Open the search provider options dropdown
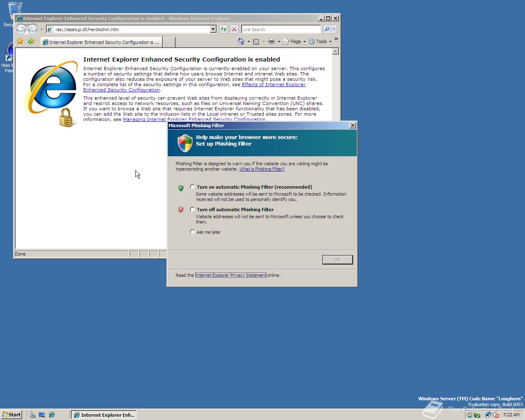This screenshot has width=525, height=420. (x=334, y=29)
